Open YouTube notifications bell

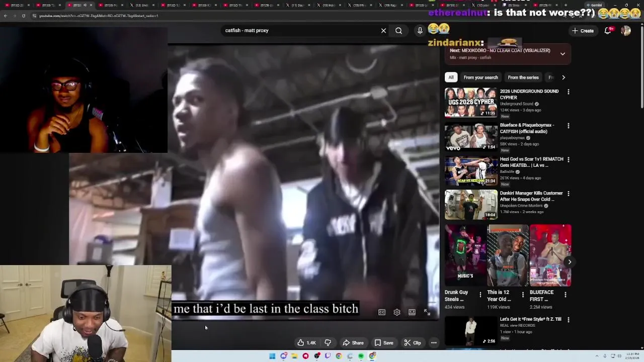(x=608, y=31)
